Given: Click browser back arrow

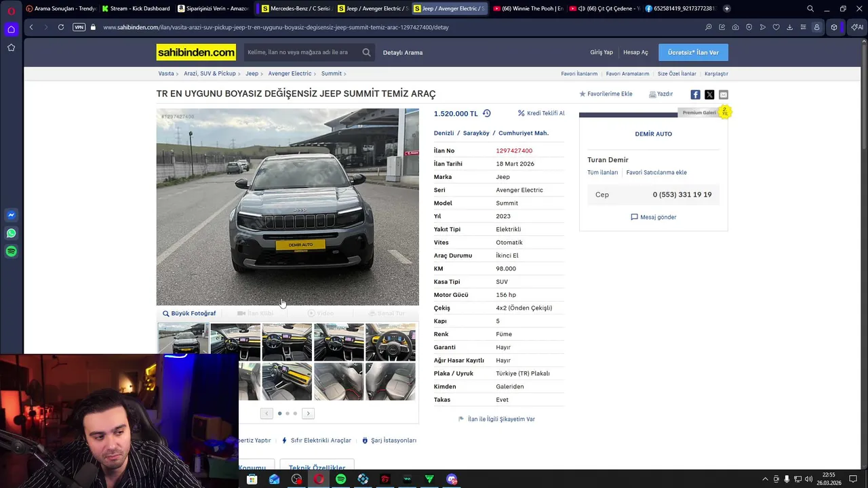Looking at the screenshot, I should [31, 27].
